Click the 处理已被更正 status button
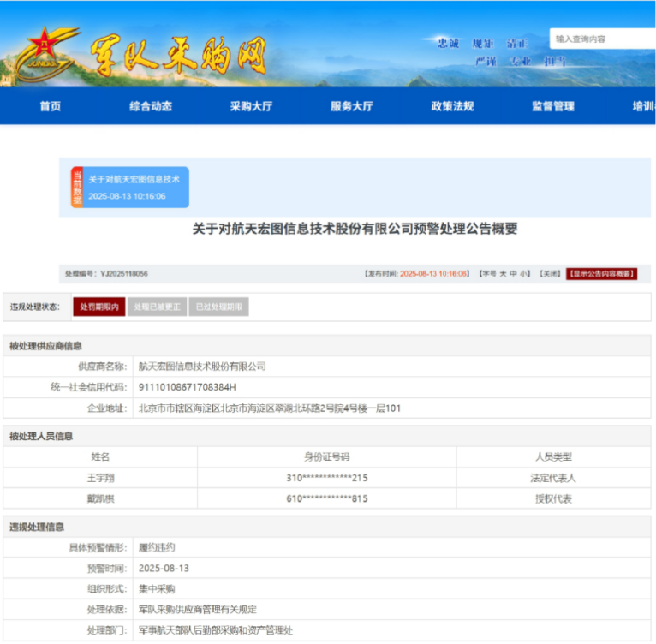The width and height of the screenshot is (656, 644). pyautogui.click(x=157, y=307)
